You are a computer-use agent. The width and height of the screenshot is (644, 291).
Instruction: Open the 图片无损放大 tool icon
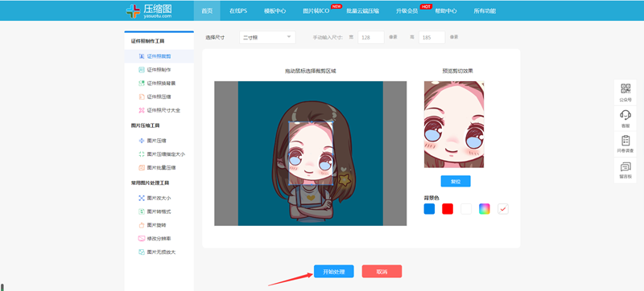coord(142,252)
